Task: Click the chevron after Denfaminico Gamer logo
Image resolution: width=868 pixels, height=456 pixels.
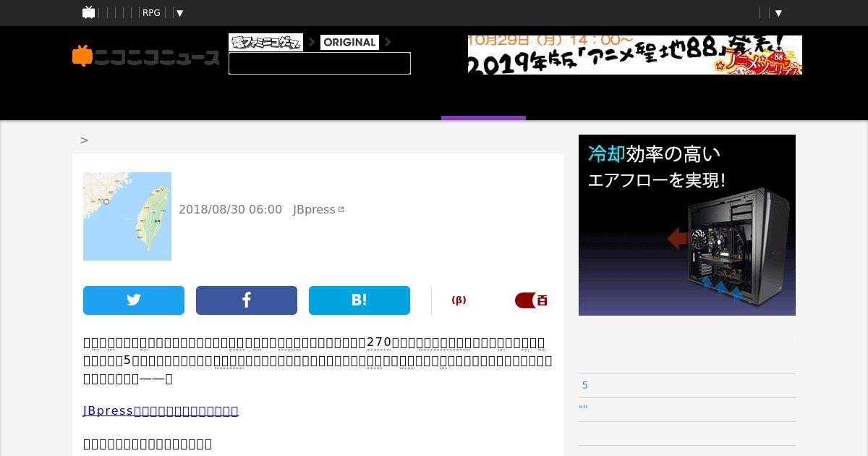Action: click(x=312, y=42)
